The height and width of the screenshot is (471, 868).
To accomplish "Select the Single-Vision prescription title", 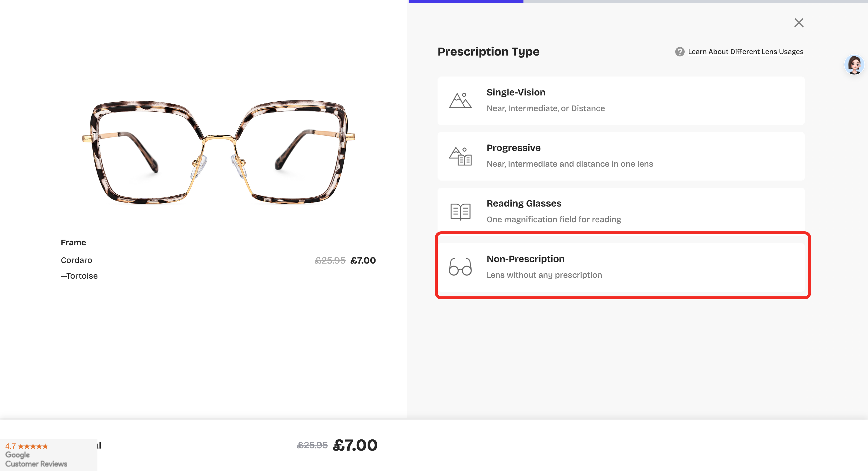I will coord(515,92).
